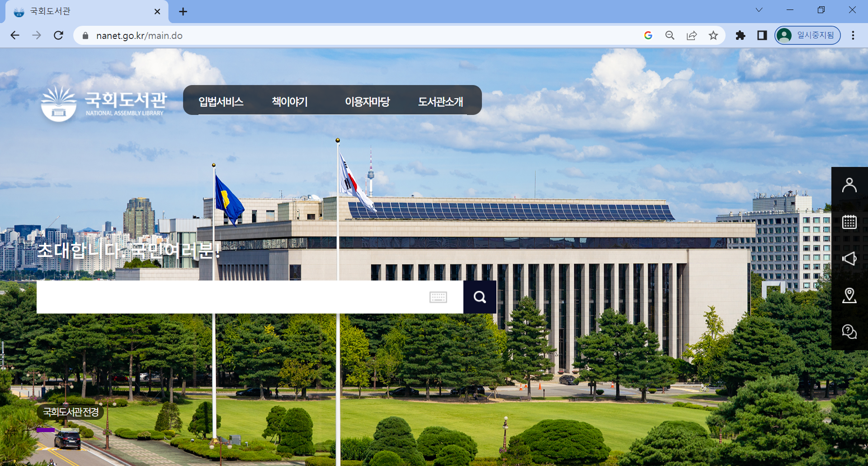Screen dimensions: 868x466
Task: Open the announcements megaphone icon
Action: (x=849, y=258)
